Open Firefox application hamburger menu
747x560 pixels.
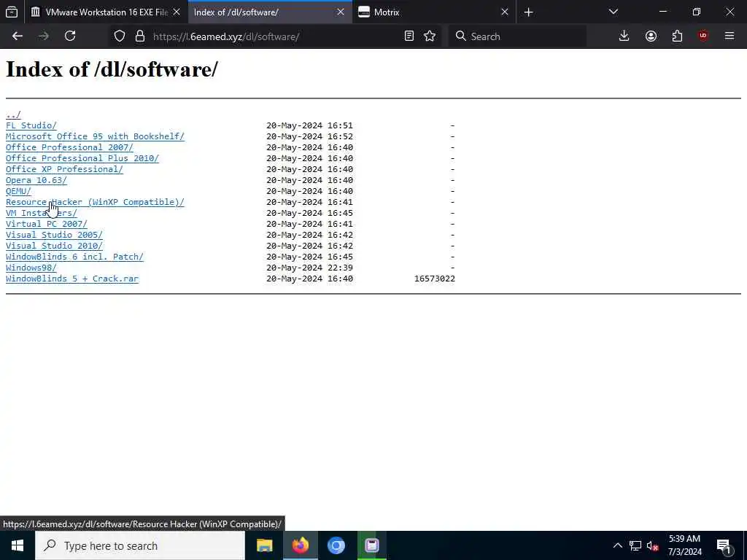(729, 36)
